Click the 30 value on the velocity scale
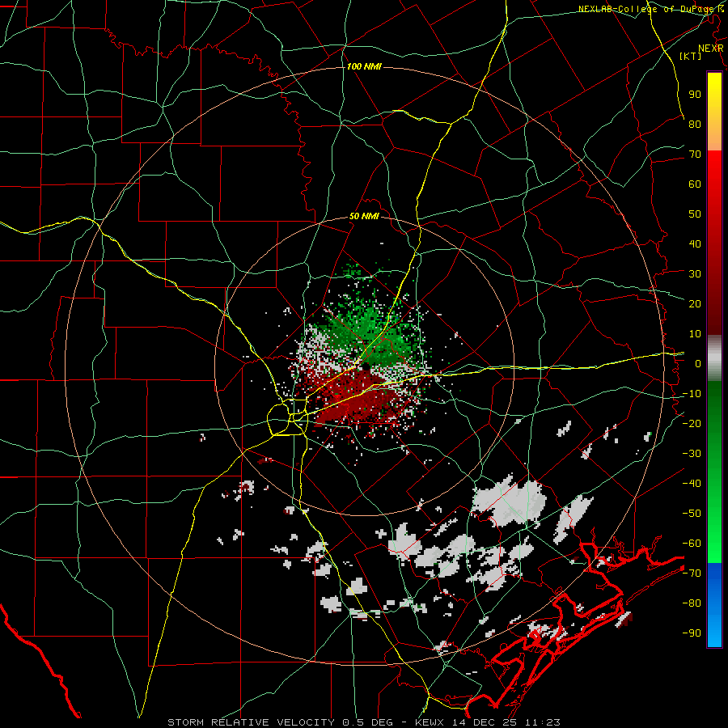 pos(695,274)
